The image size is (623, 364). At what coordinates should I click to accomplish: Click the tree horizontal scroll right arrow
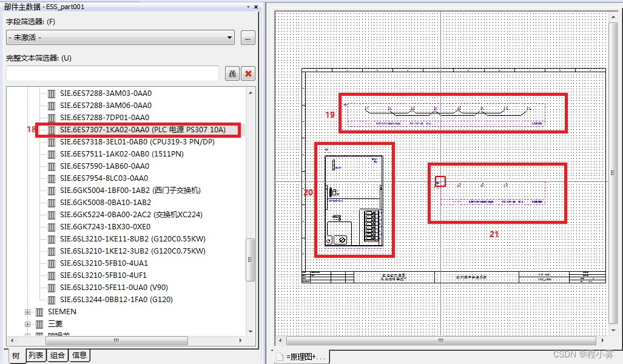(x=240, y=340)
